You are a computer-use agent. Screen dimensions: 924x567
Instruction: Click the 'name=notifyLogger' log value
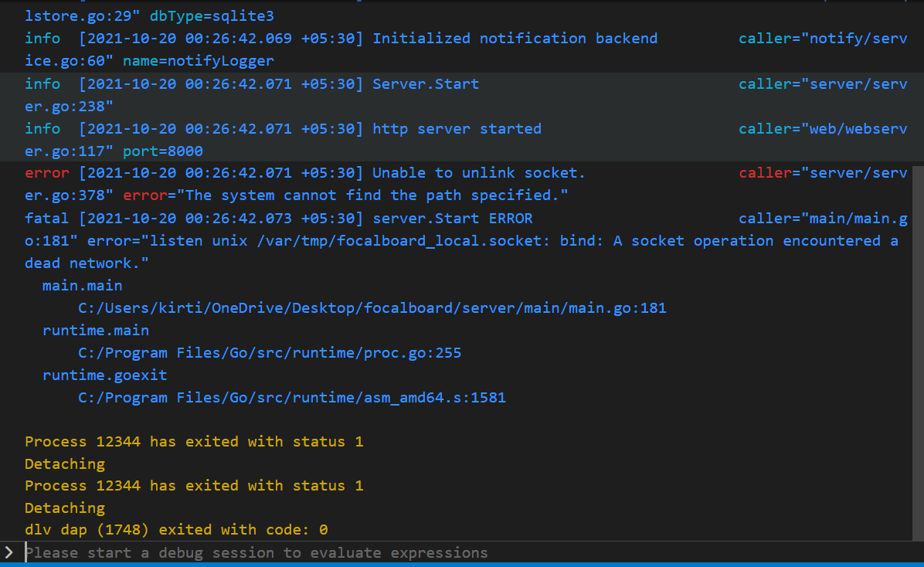(198, 61)
